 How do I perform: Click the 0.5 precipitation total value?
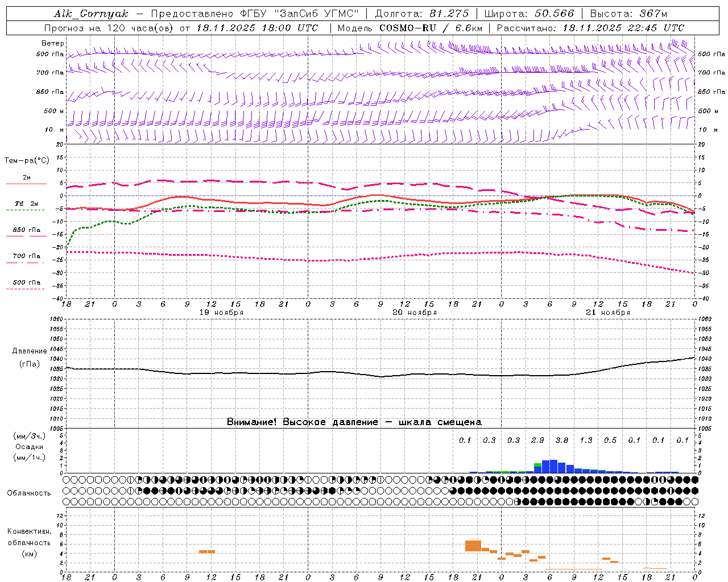pos(610,440)
